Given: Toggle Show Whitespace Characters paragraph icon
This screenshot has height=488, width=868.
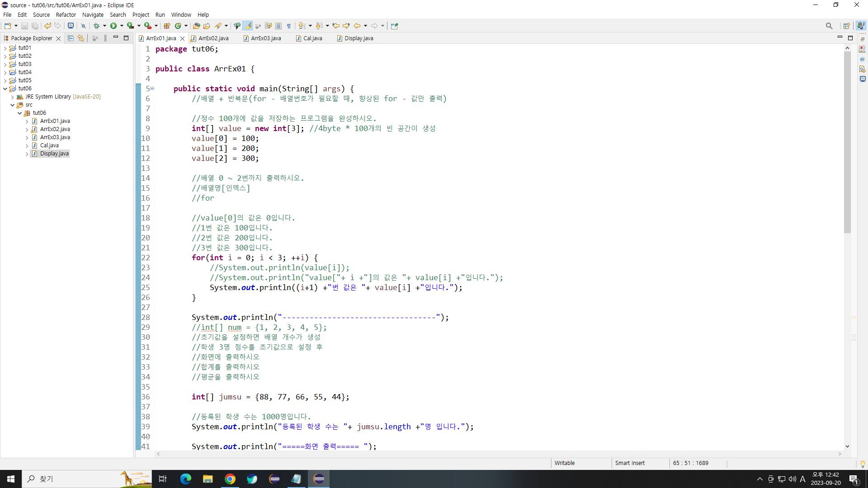Looking at the screenshot, I should [x=289, y=26].
